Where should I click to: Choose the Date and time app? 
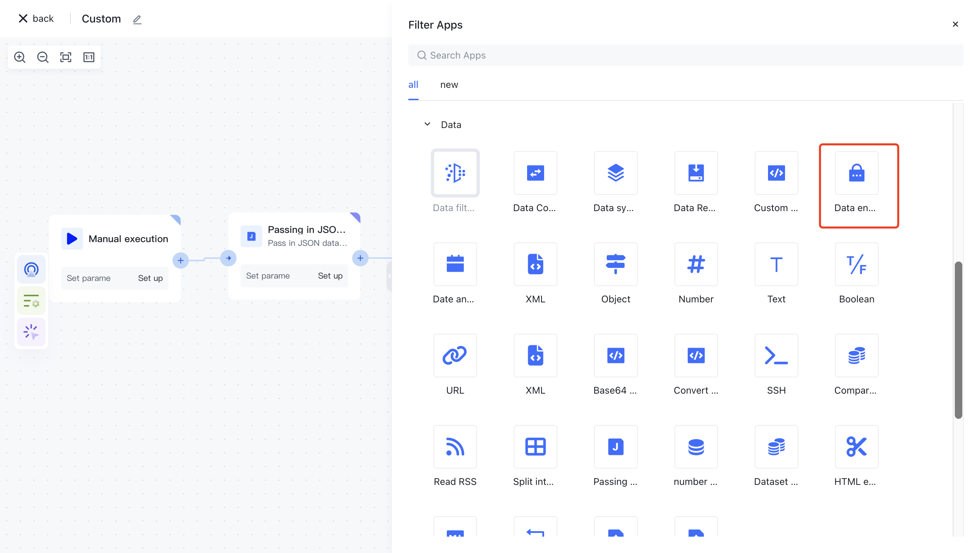click(x=455, y=265)
